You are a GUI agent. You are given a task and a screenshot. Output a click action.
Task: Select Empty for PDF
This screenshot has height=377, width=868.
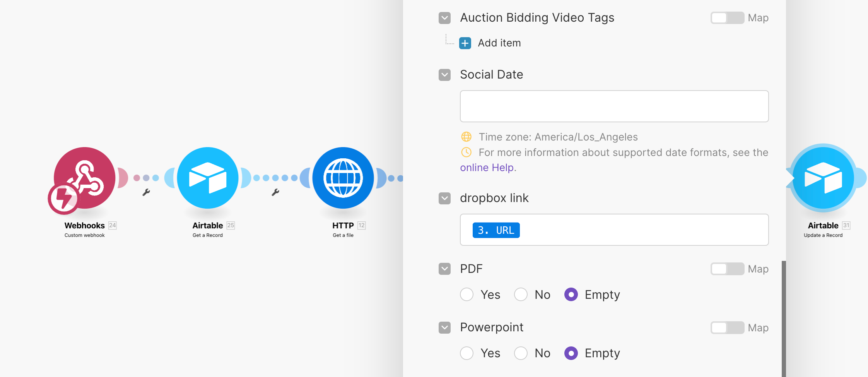pos(571,295)
